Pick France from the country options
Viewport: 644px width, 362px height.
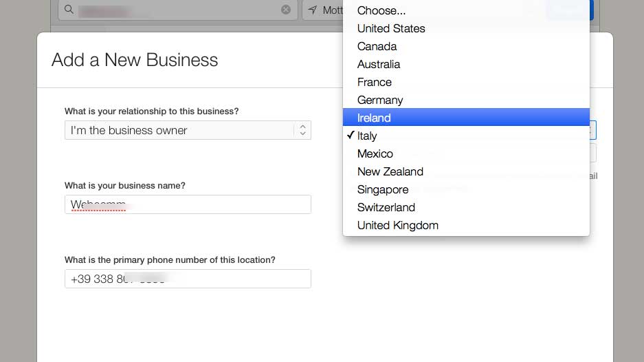[x=375, y=82]
